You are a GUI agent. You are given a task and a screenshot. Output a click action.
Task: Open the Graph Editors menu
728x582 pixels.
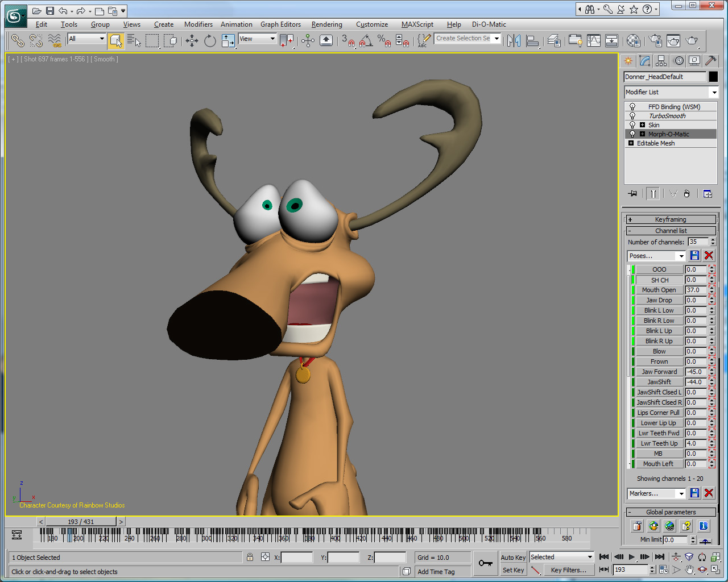tap(280, 24)
